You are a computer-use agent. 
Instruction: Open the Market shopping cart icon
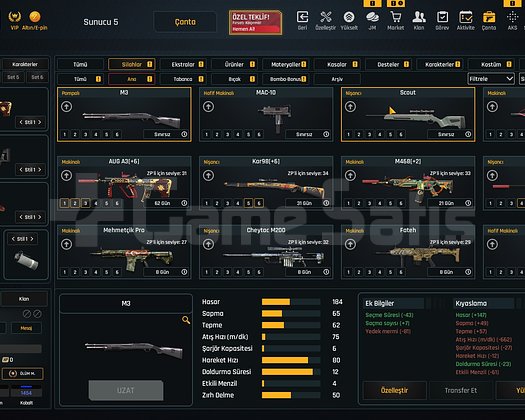(x=396, y=17)
